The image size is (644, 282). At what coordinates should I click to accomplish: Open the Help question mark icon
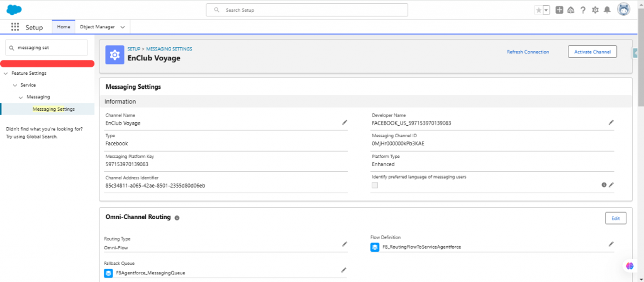pyautogui.click(x=583, y=10)
